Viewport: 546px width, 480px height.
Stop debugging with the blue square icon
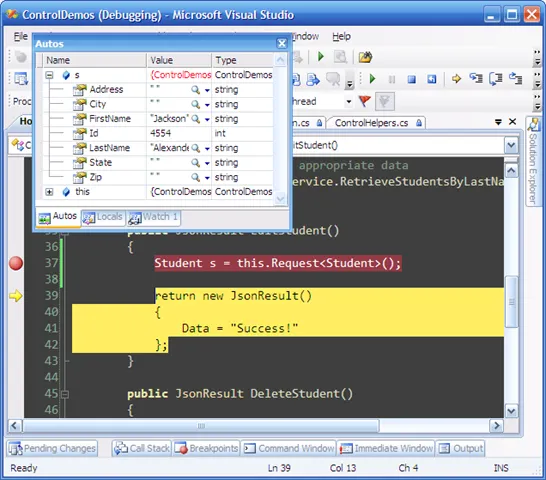(412, 79)
